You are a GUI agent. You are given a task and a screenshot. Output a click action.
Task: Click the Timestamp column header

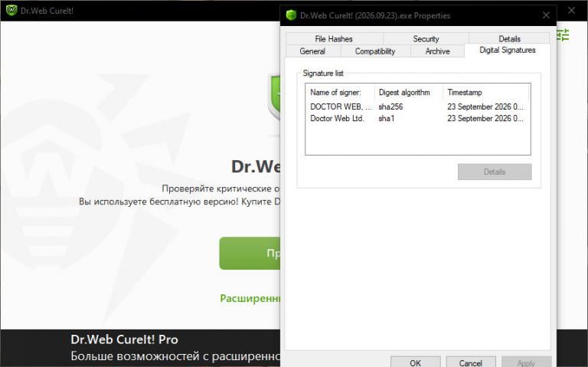point(486,92)
